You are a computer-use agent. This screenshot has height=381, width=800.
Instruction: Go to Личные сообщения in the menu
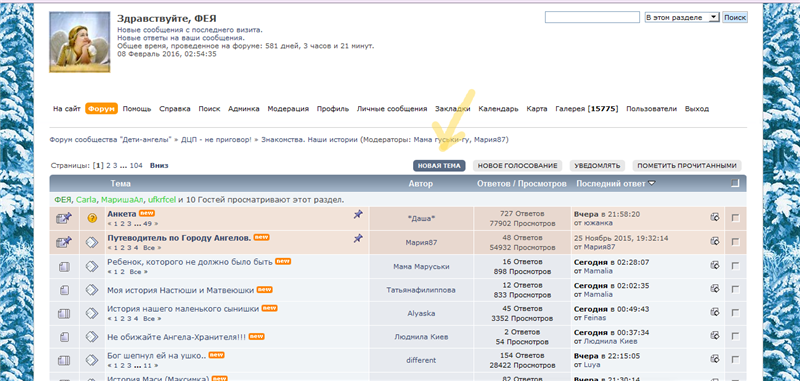pos(392,109)
